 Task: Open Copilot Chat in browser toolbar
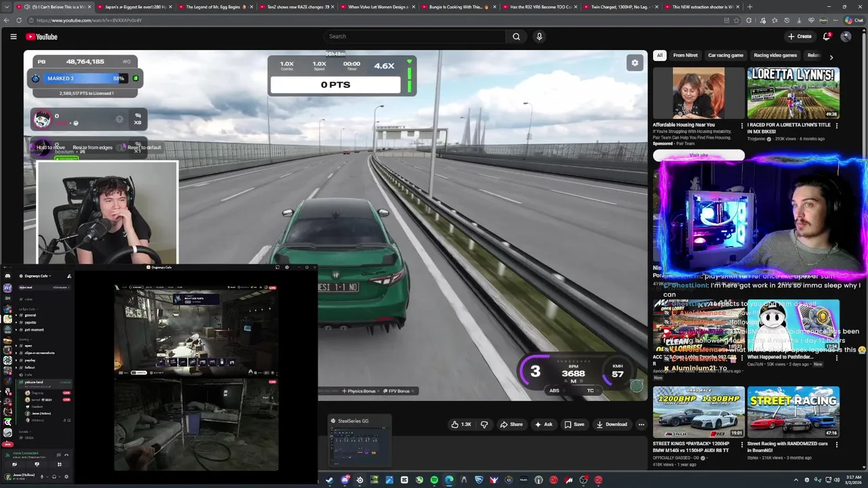(x=854, y=20)
